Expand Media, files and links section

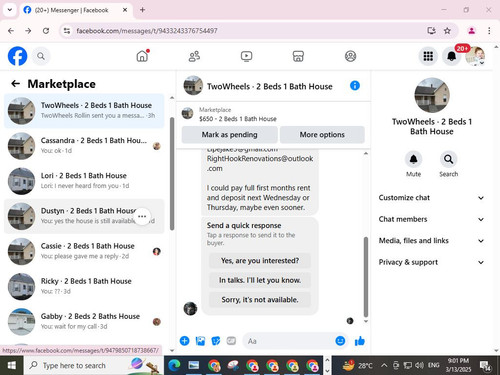(431, 241)
